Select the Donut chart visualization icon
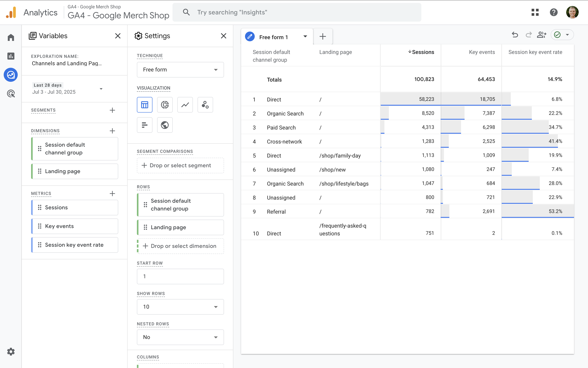Image resolution: width=588 pixels, height=368 pixels. pos(165,105)
